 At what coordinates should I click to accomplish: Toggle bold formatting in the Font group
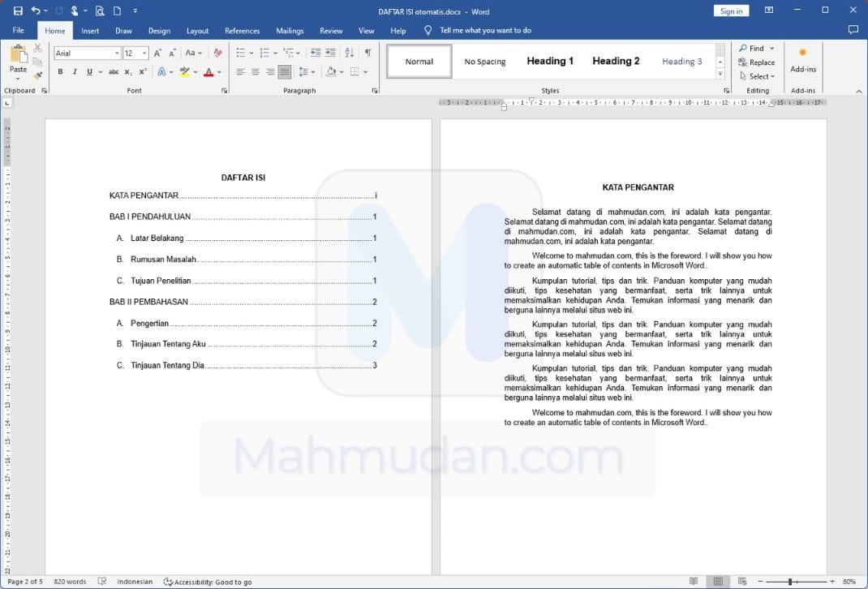click(x=59, y=71)
